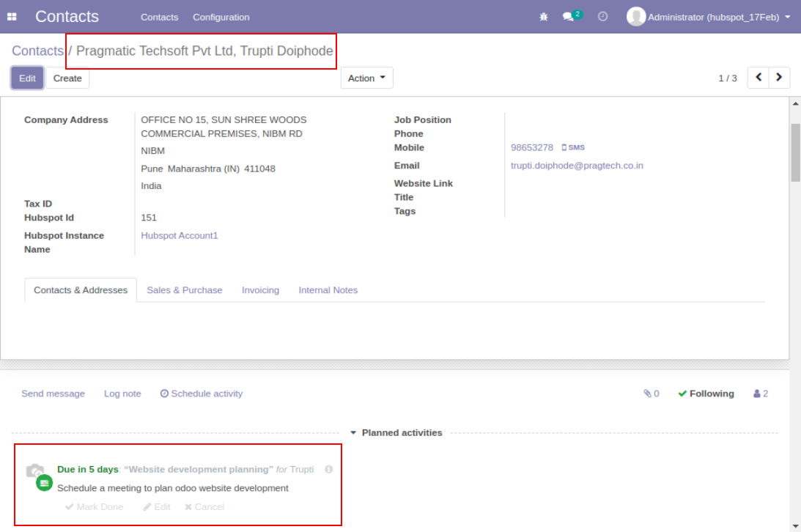Click vertical scrollbar down arrow
The image size is (801, 532).
[x=795, y=526]
